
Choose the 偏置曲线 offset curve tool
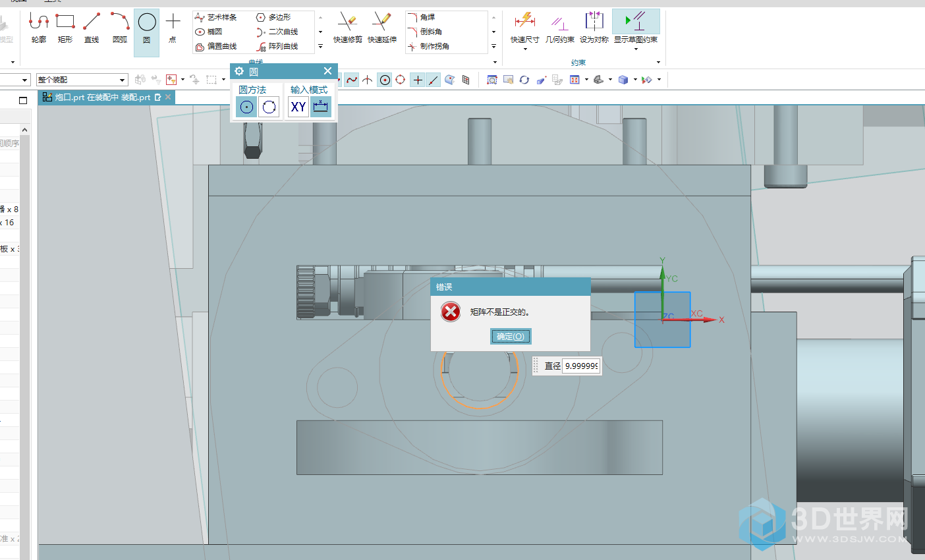click(216, 46)
